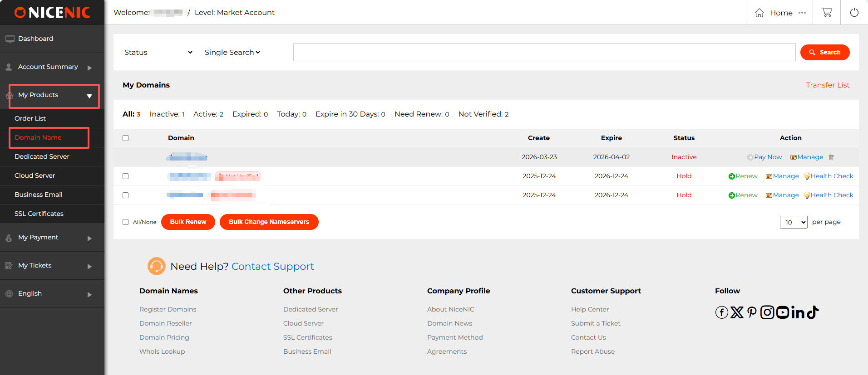The height and width of the screenshot is (375, 868).
Task: Open the Instagram icon in footer
Action: pos(767,312)
